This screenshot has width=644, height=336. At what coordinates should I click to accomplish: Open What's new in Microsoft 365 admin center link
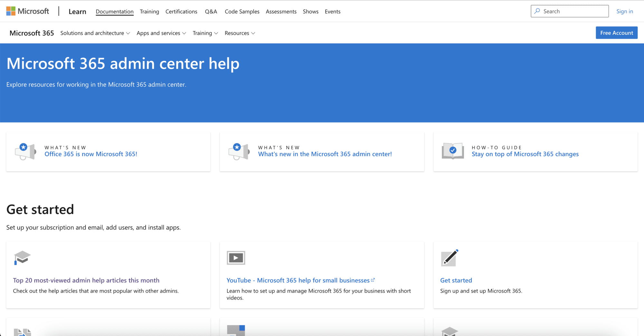(x=325, y=154)
